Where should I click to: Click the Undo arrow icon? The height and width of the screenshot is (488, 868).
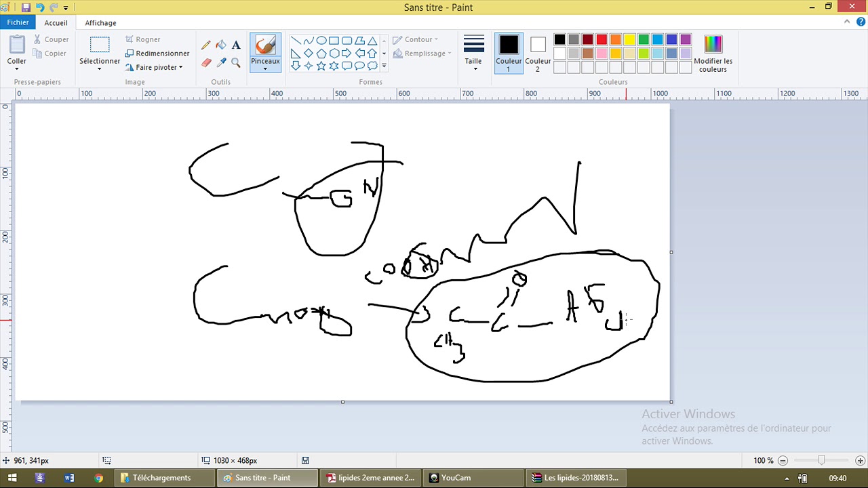pyautogui.click(x=40, y=7)
